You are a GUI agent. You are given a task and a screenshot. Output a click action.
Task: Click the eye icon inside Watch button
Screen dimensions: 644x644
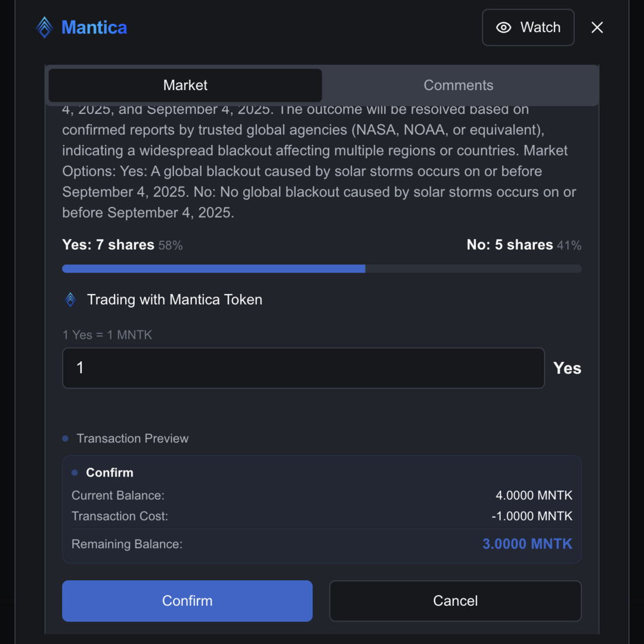pos(504,27)
